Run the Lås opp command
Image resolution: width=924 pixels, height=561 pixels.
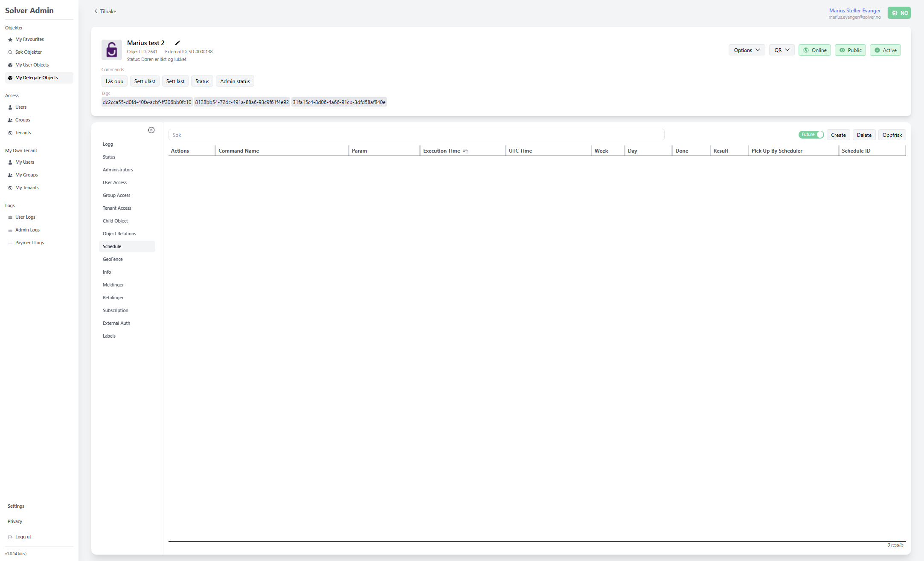point(114,81)
